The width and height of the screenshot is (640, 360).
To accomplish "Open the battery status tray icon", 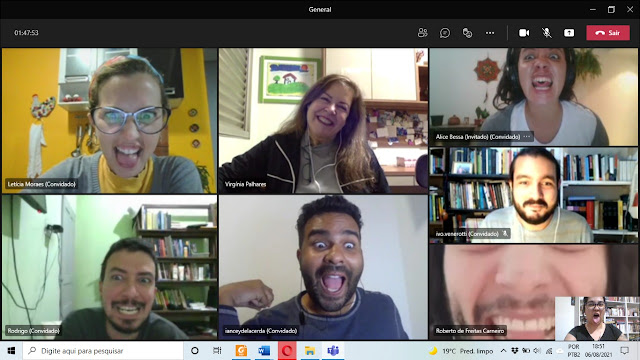I will (526, 351).
